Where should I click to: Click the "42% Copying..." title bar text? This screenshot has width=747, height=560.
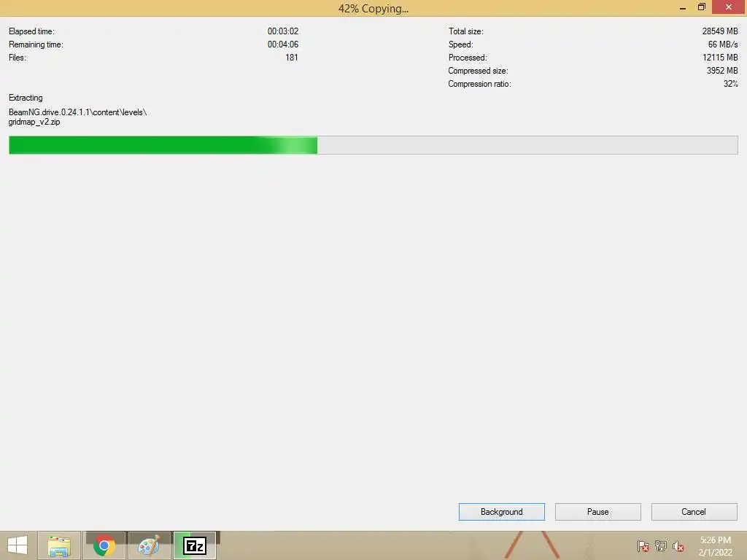point(373,9)
